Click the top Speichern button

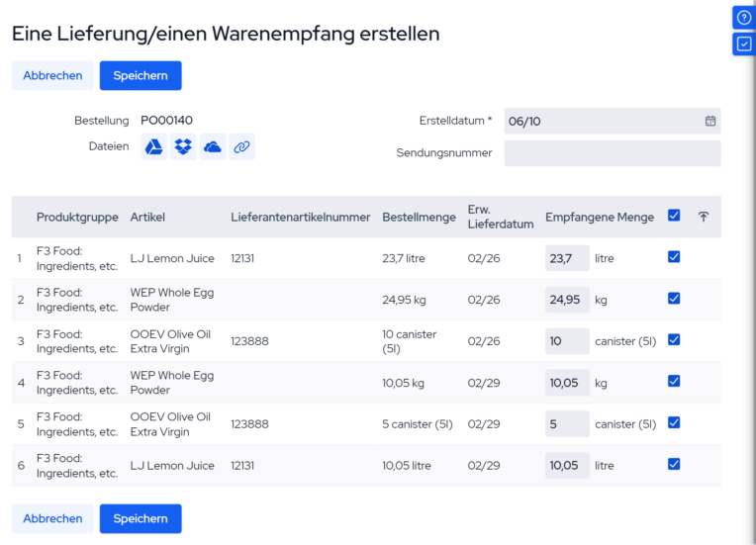pos(141,75)
